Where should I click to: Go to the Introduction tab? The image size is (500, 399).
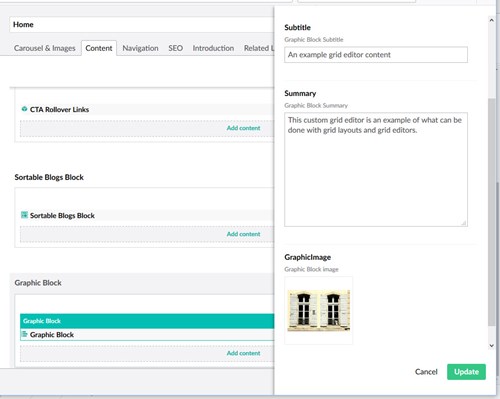[x=213, y=48]
